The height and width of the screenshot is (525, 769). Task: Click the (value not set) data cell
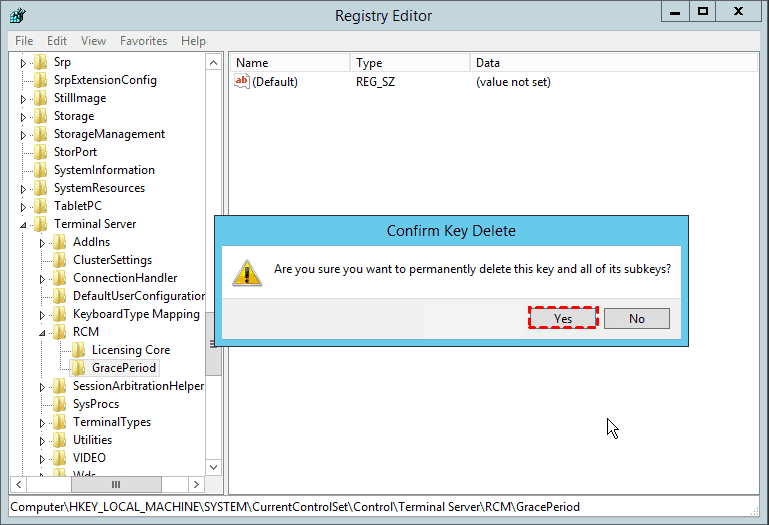point(513,82)
